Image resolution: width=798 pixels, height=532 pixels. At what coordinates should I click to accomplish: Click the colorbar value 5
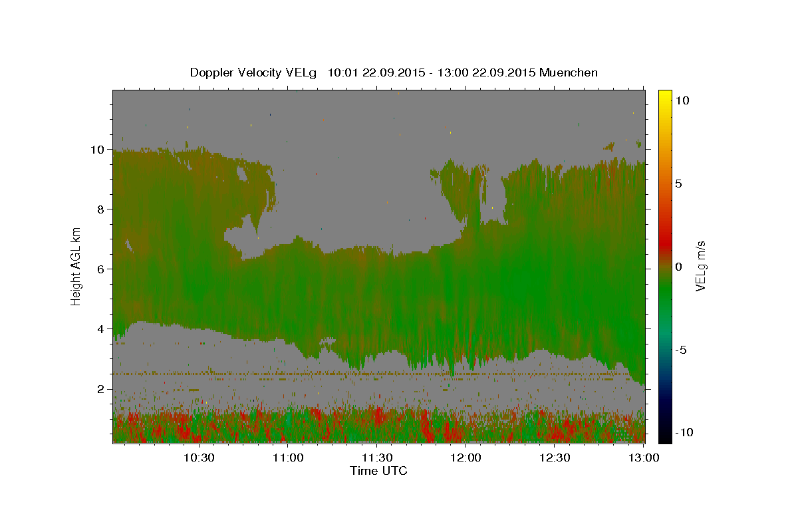point(678,184)
